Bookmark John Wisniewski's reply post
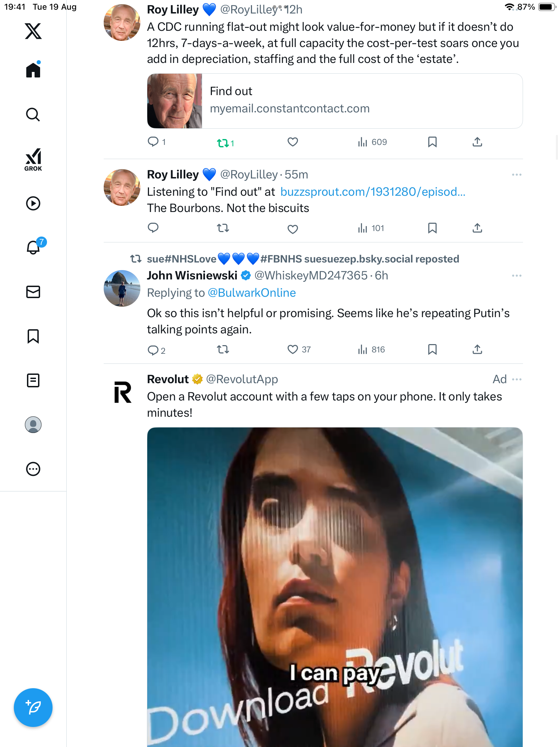This screenshot has width=560, height=747. click(x=432, y=350)
